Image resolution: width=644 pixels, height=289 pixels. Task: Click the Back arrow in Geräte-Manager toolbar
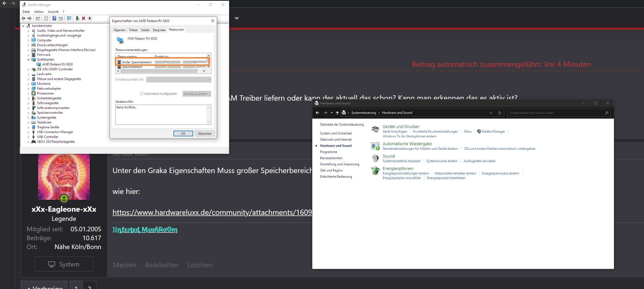pyautogui.click(x=23, y=18)
